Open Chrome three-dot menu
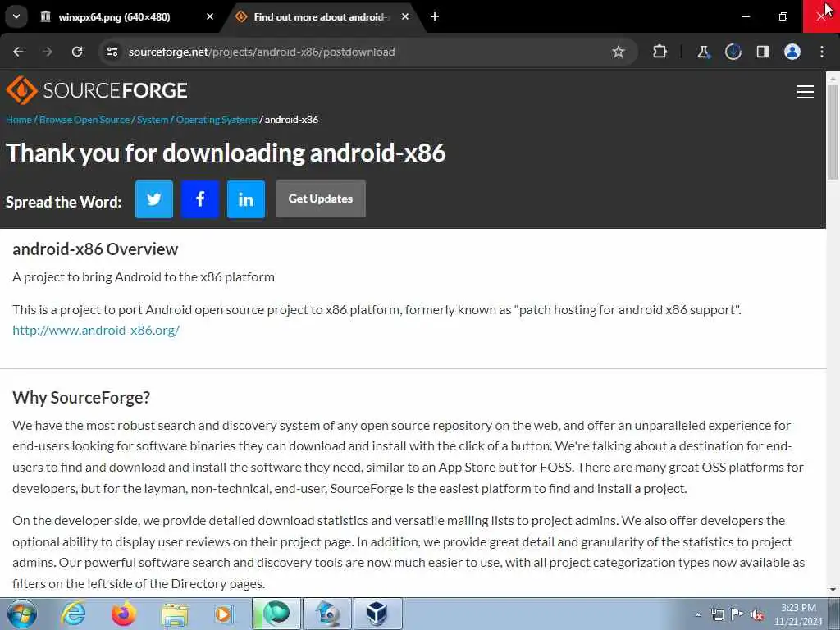840x630 pixels. (x=822, y=52)
